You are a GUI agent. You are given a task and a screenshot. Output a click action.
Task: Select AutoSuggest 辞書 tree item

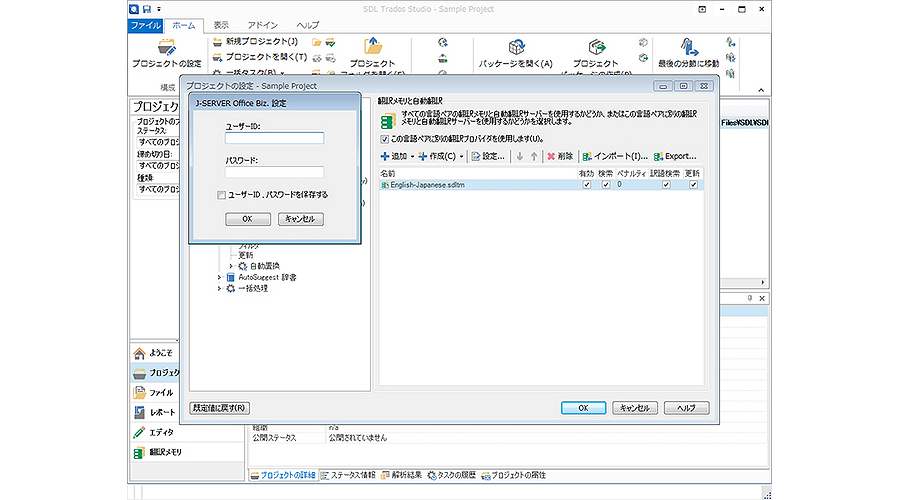[267, 277]
